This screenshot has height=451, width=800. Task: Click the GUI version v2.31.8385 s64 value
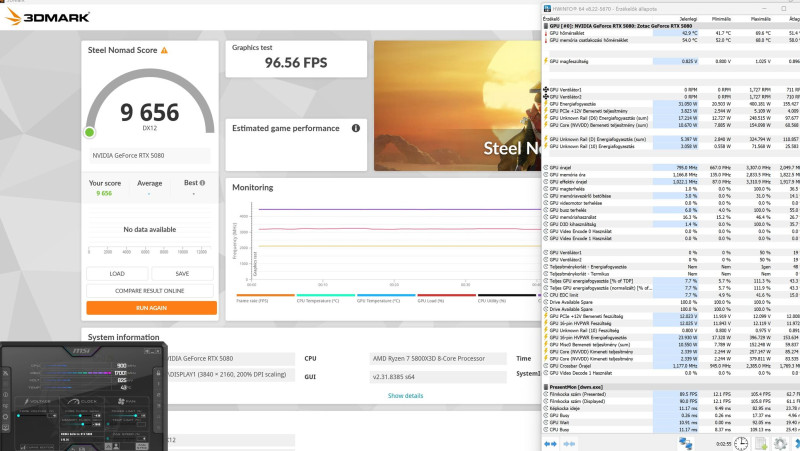438,377
